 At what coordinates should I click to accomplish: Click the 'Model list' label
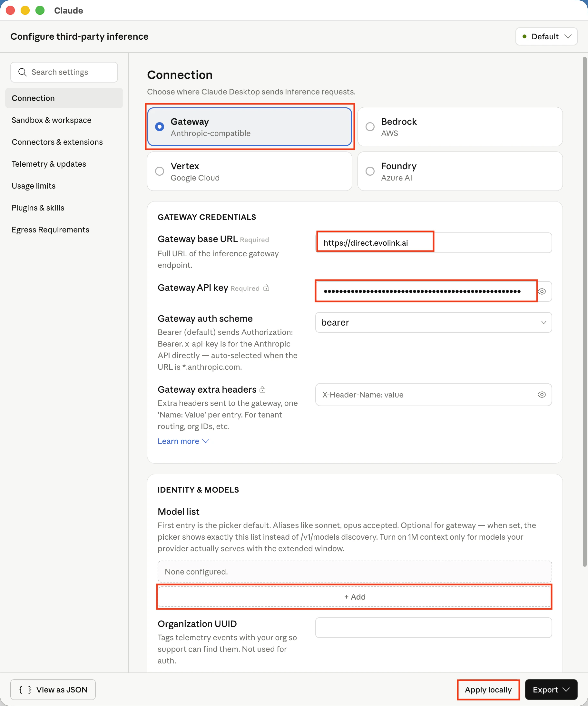179,512
